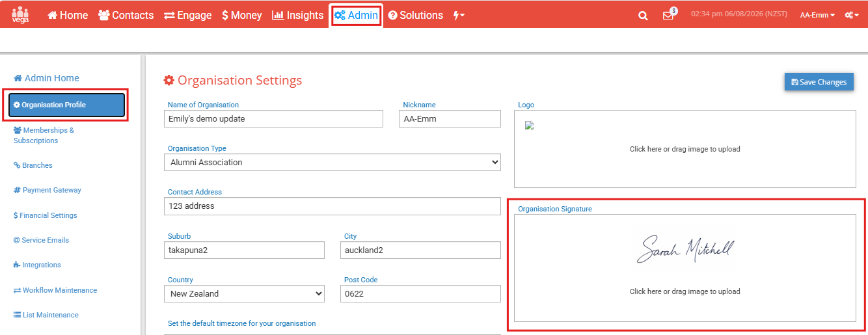Edit the City field

tap(420, 250)
